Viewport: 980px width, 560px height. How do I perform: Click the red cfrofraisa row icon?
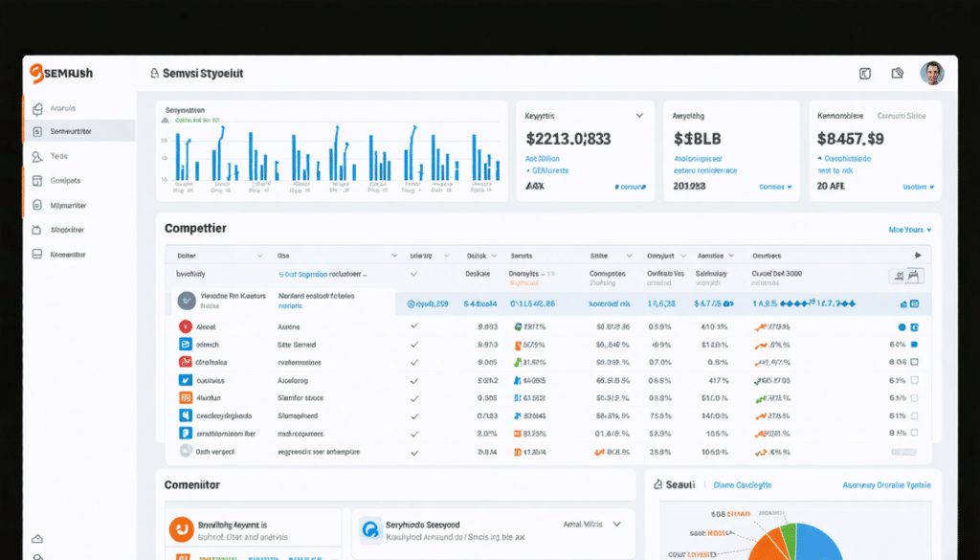click(186, 362)
